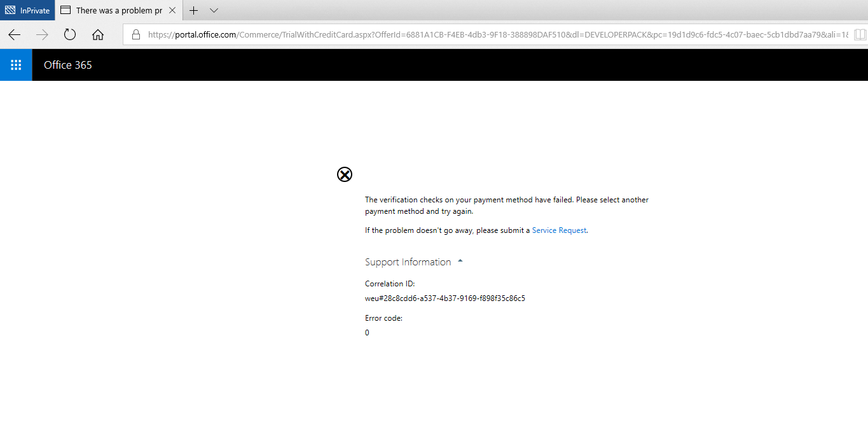
Task: Click the Office 365 header title
Action: 68,65
